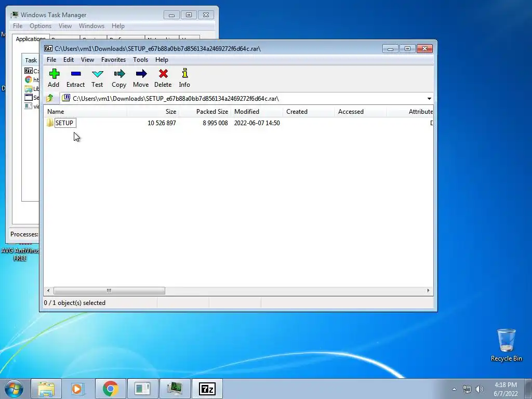Image resolution: width=532 pixels, height=399 pixels.
Task: Expand the address path dropdown arrow
Action: 429,98
